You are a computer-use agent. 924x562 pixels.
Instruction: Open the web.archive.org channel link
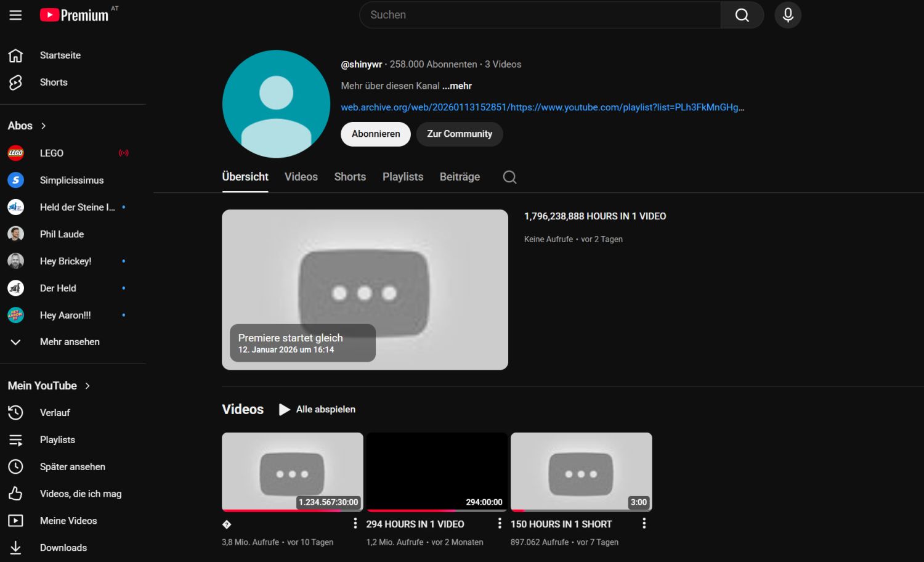pos(542,108)
